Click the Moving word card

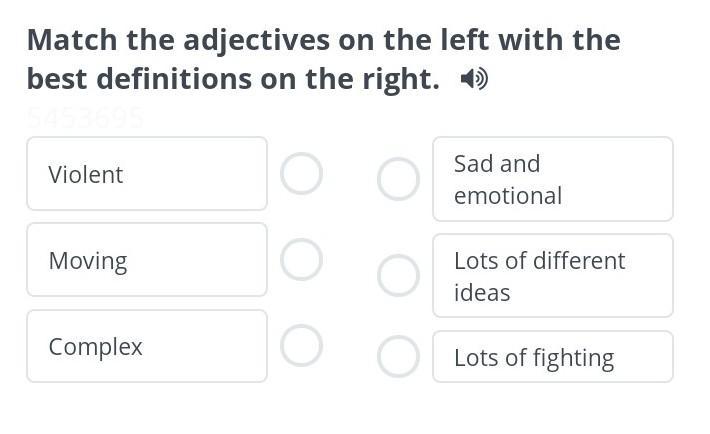click(x=147, y=260)
